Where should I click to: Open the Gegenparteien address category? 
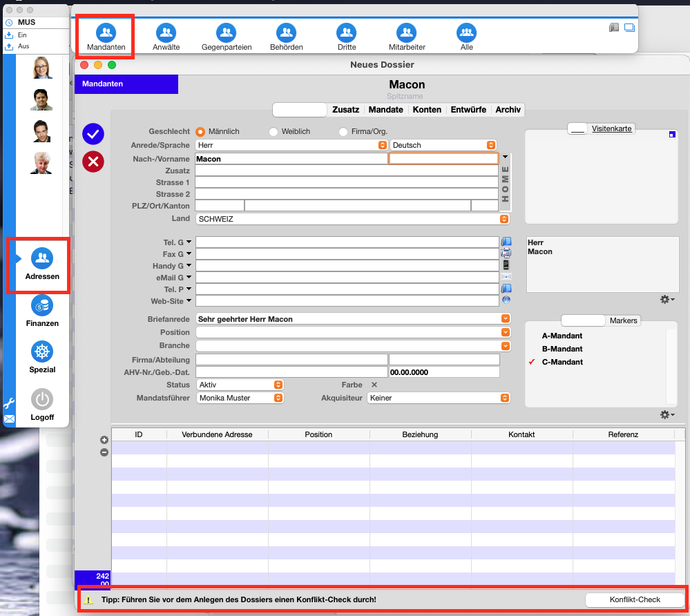(x=226, y=37)
